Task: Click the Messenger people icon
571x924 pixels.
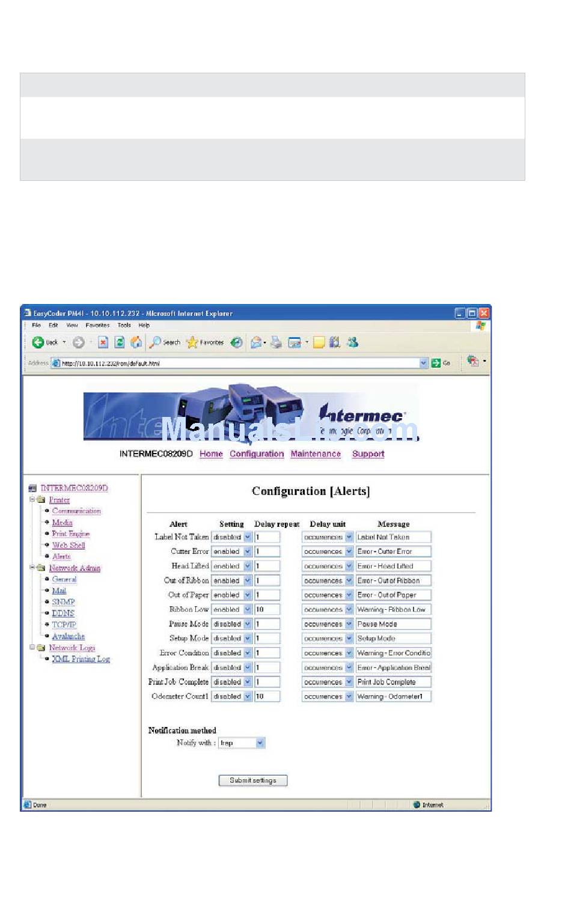Action: tap(353, 342)
